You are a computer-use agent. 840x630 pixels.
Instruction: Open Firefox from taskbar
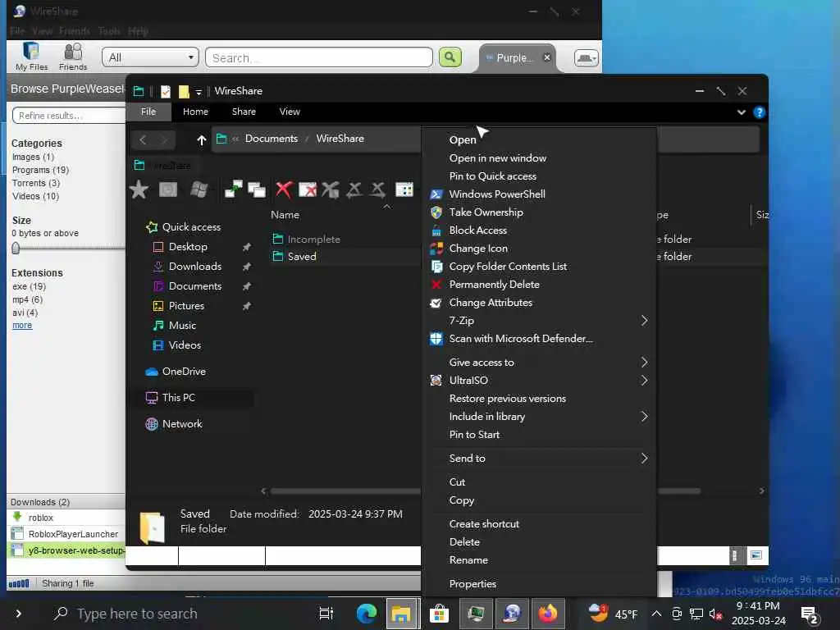(547, 614)
